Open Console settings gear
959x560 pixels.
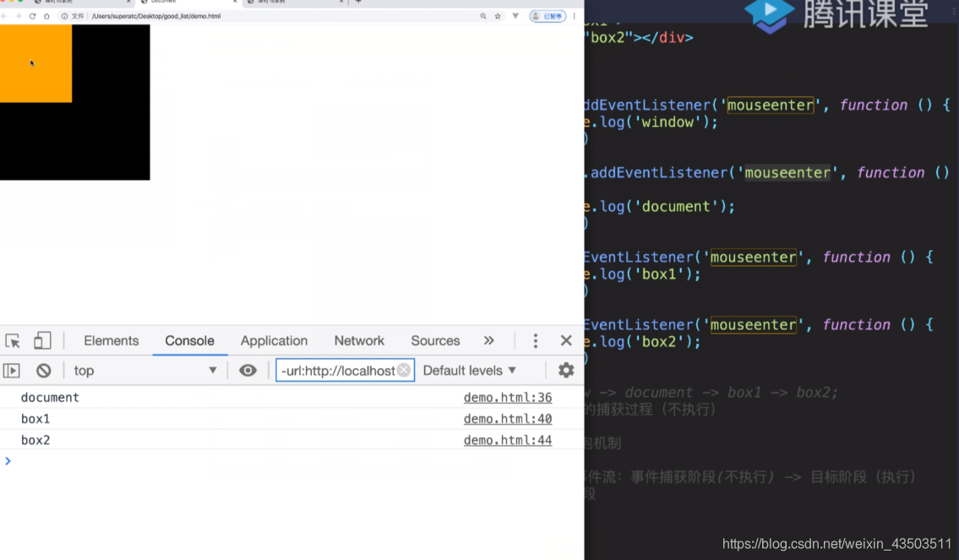(566, 371)
